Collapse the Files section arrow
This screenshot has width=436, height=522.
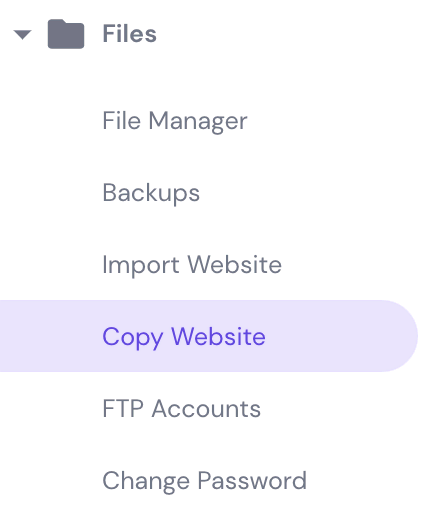(x=22, y=34)
